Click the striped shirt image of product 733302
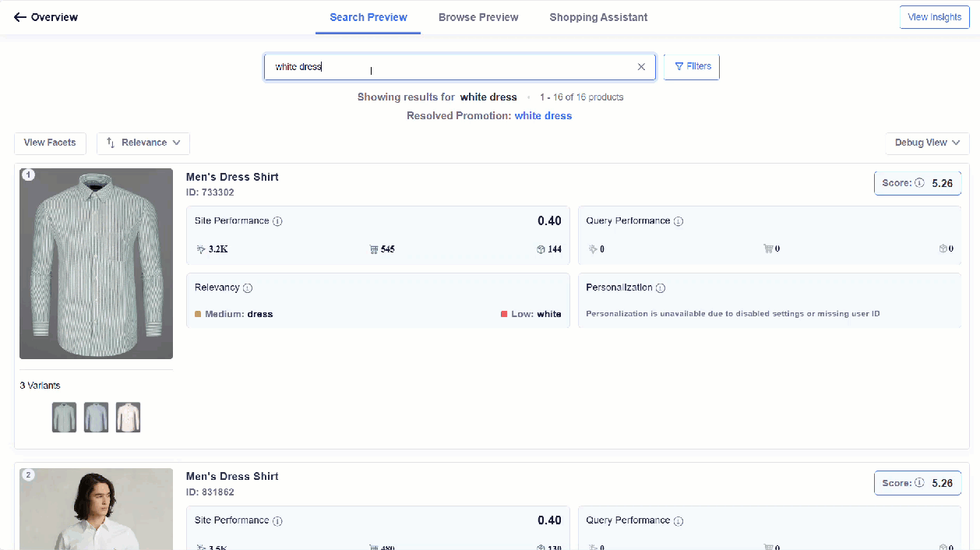980x550 pixels. [x=97, y=263]
